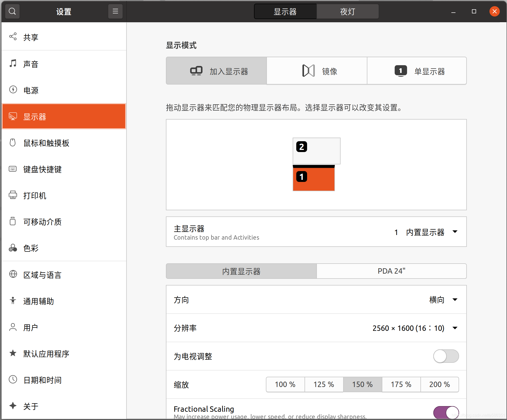
Task: Click the accessibility person icon
Action: pyautogui.click(x=13, y=300)
